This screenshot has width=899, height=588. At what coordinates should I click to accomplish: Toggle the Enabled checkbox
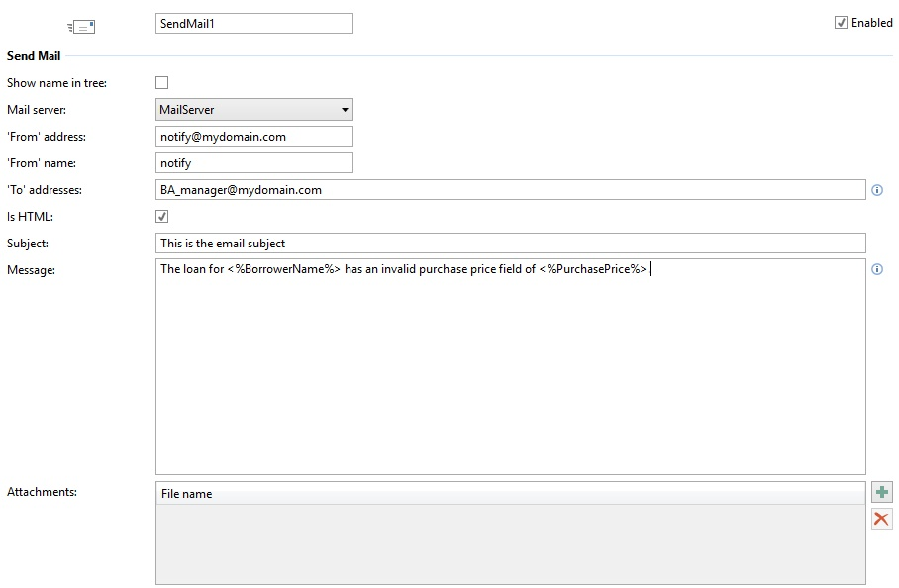tap(841, 23)
